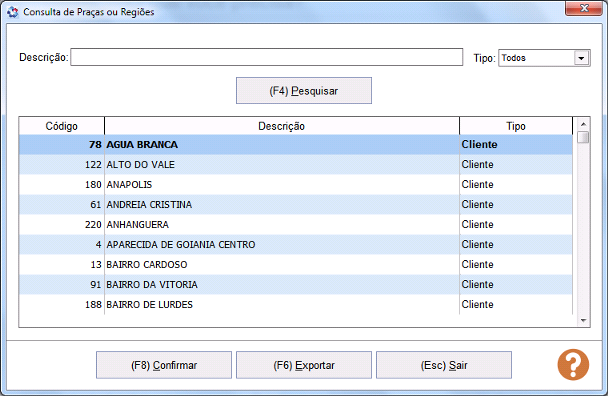Sort by the Código column header

pos(62,126)
